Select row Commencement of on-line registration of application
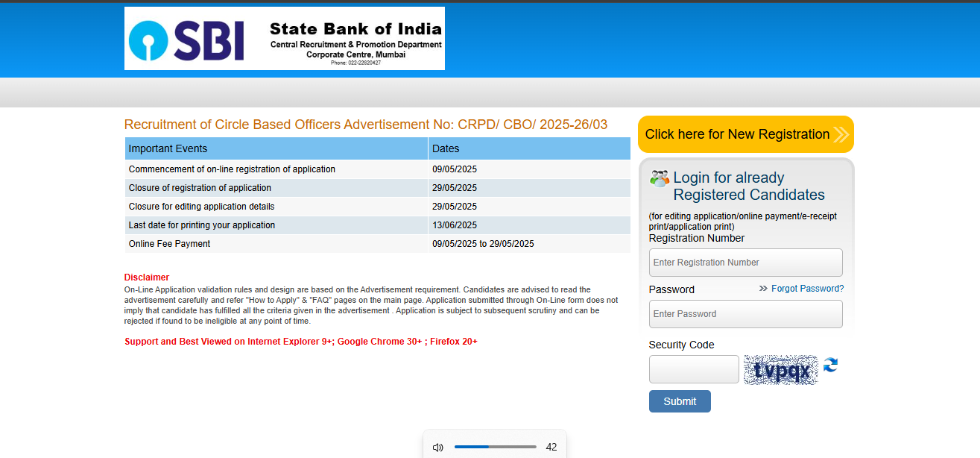The height and width of the screenshot is (458, 980). tap(378, 169)
